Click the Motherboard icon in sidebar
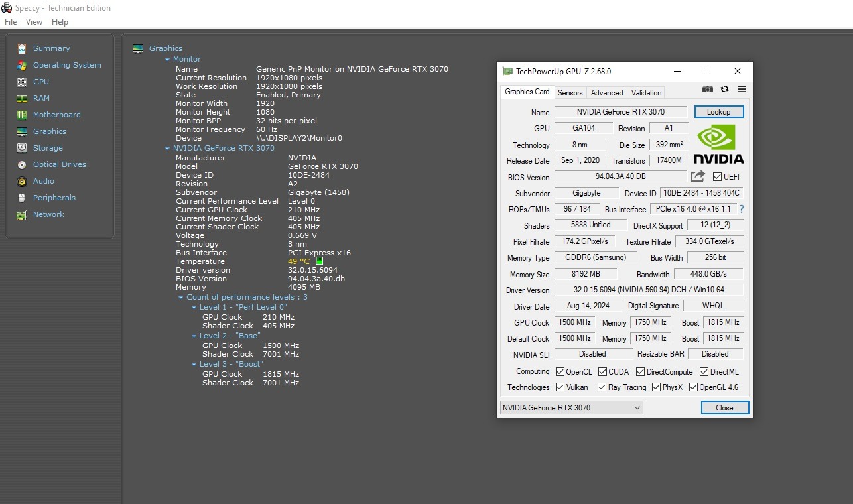Screen dimensions: 853x504 22,115
